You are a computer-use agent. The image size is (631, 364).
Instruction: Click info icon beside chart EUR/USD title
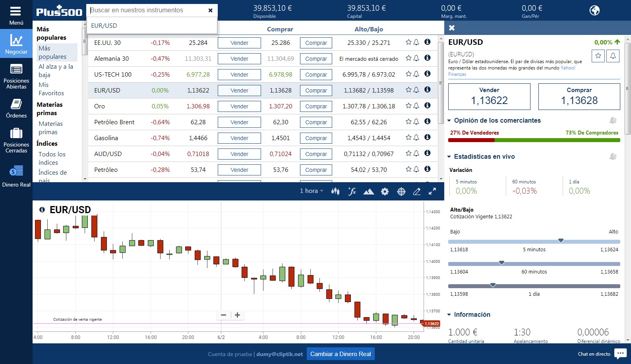(42, 210)
